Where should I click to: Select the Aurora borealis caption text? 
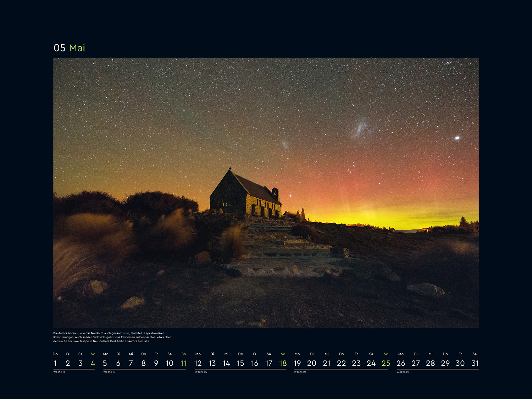(x=112, y=337)
